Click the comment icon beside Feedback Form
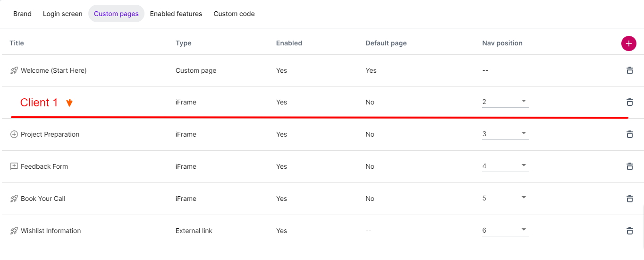 [14, 166]
